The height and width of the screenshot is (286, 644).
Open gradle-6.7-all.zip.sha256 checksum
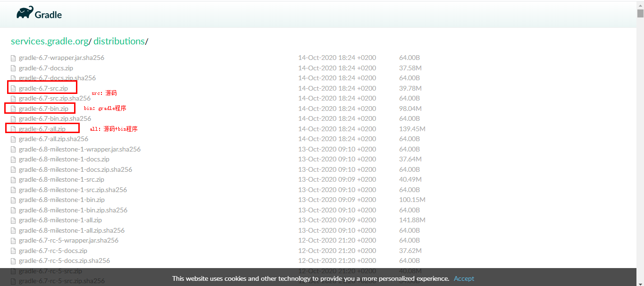pyautogui.click(x=53, y=139)
